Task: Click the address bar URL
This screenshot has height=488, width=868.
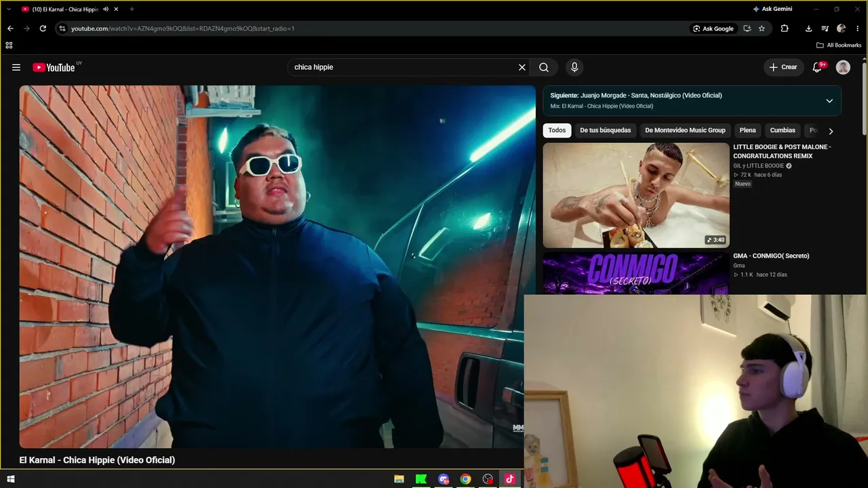Action: (182, 28)
